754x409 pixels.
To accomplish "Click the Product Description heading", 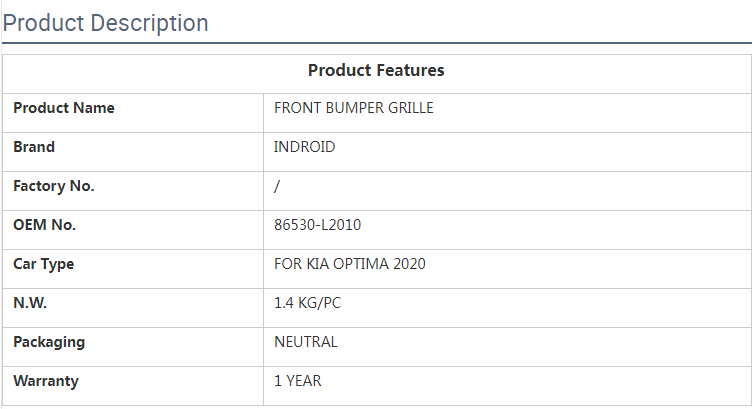I will point(106,23).
